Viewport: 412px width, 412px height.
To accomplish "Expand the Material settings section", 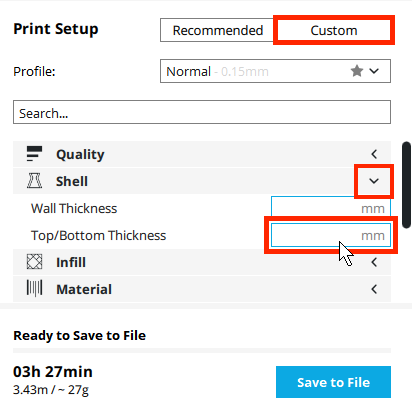I will point(374,289).
